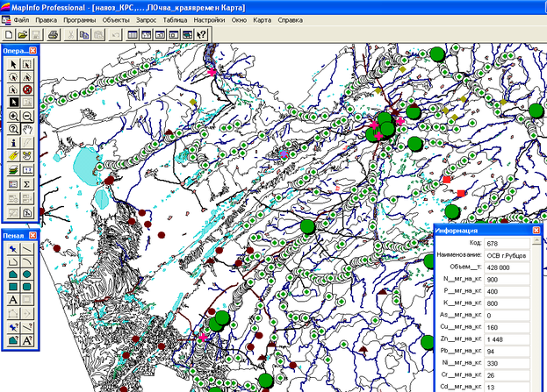Select the Zoom In tool
Image resolution: width=547 pixels, height=392 pixels.
[x=14, y=116]
